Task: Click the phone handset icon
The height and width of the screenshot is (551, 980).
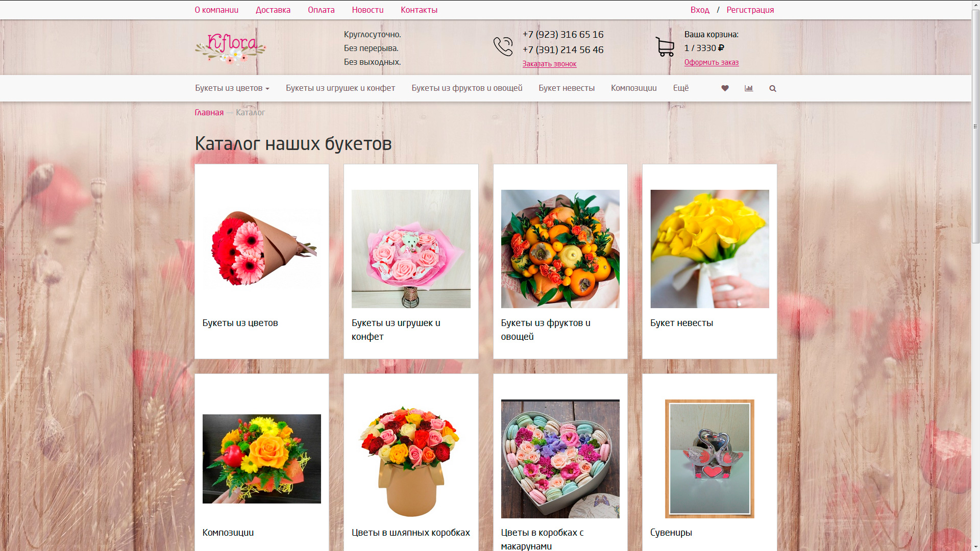Action: click(503, 46)
